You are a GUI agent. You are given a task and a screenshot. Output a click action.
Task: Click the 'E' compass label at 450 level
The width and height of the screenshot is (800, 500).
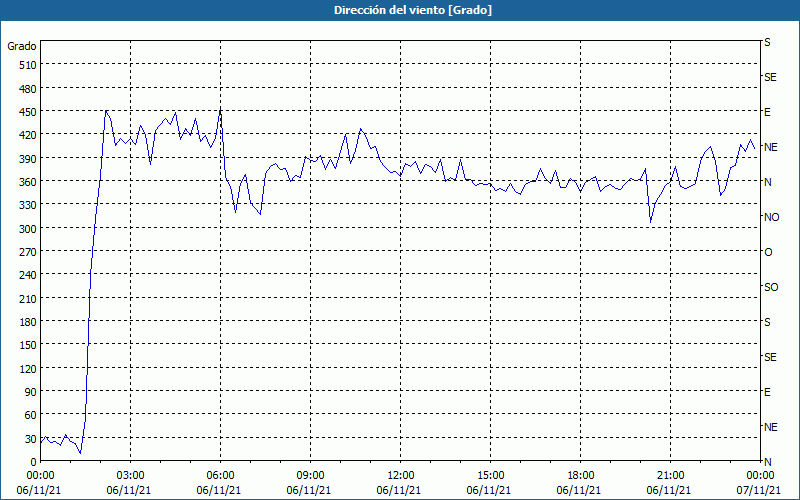pyautogui.click(x=767, y=112)
